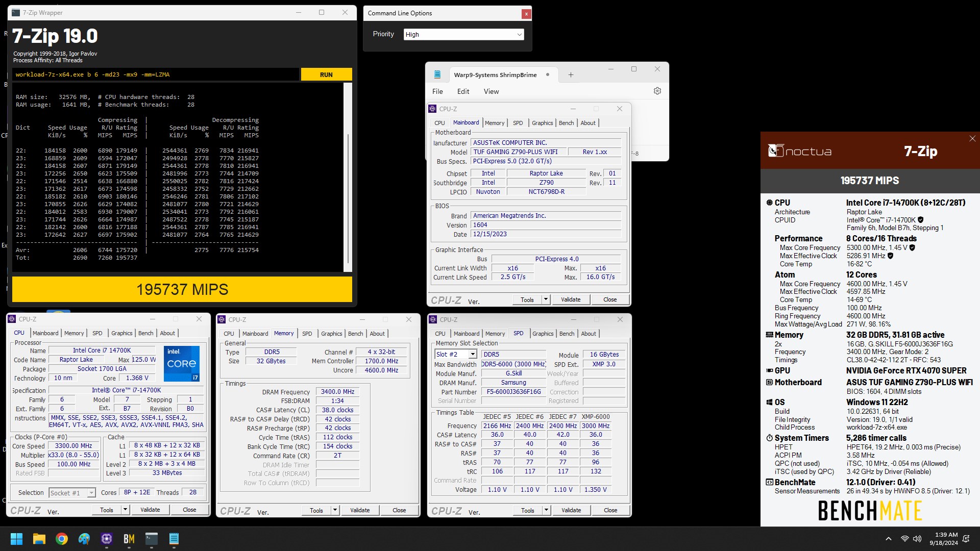This screenshot has height=551, width=980.
Task: Open Memory tab in CPU-Z CPU window
Action: click(74, 333)
